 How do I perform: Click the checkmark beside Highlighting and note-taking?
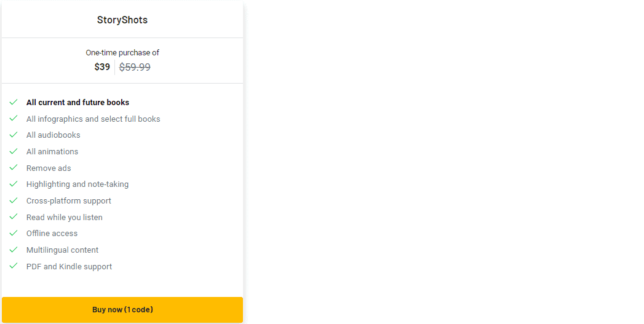[x=14, y=184]
